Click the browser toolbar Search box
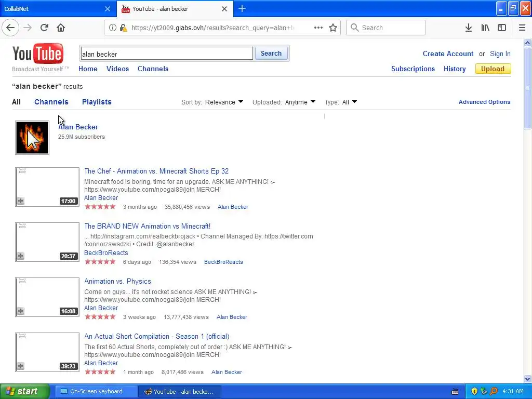 click(x=386, y=28)
